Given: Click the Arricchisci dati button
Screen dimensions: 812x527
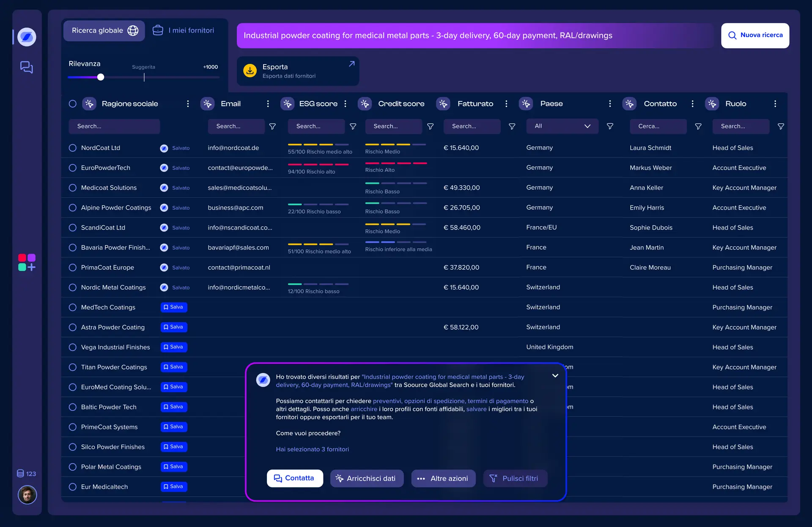Looking at the screenshot, I should 367,478.
